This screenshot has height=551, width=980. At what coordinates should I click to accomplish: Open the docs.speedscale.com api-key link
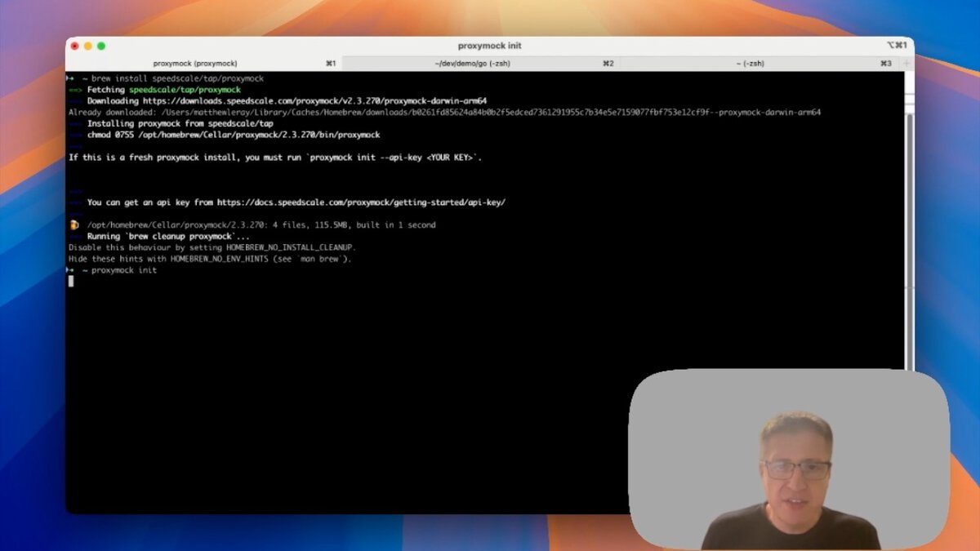[361, 202]
